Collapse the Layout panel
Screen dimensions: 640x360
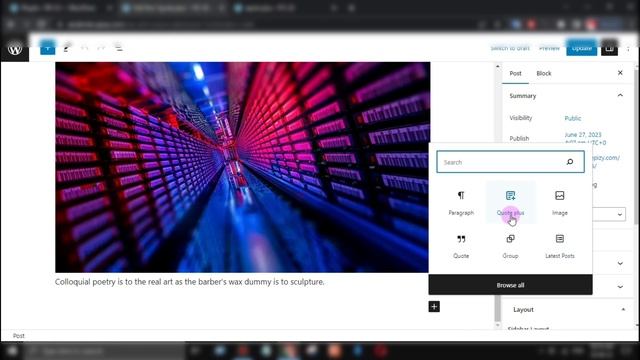pyautogui.click(x=623, y=309)
